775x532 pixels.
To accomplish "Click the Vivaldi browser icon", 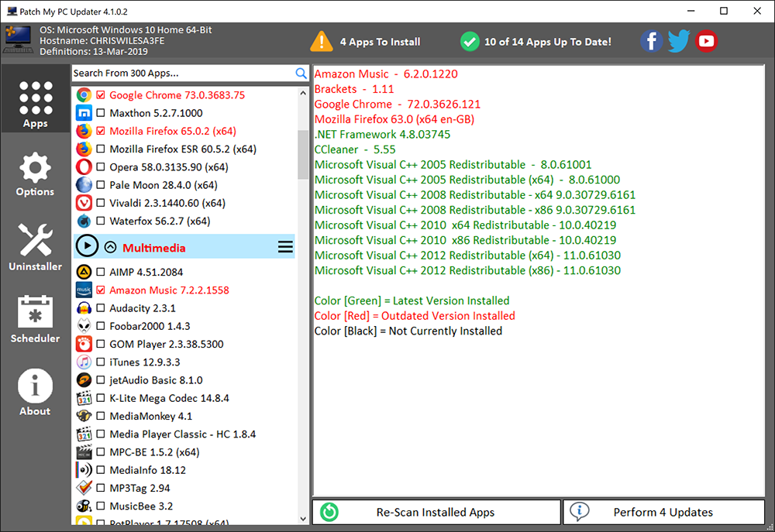I will [84, 203].
